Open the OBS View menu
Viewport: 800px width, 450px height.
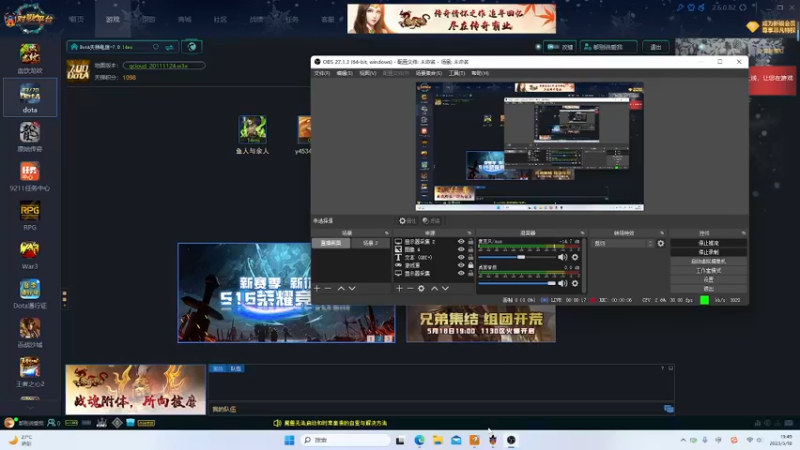pyautogui.click(x=367, y=73)
